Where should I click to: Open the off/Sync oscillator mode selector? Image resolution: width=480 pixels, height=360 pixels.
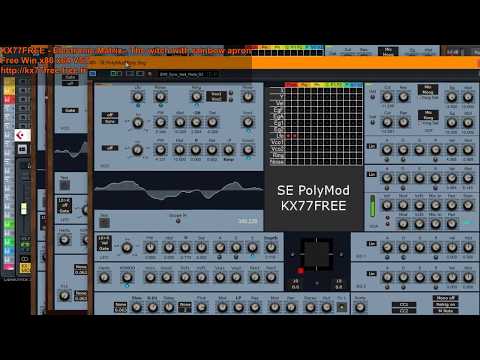click(x=110, y=118)
